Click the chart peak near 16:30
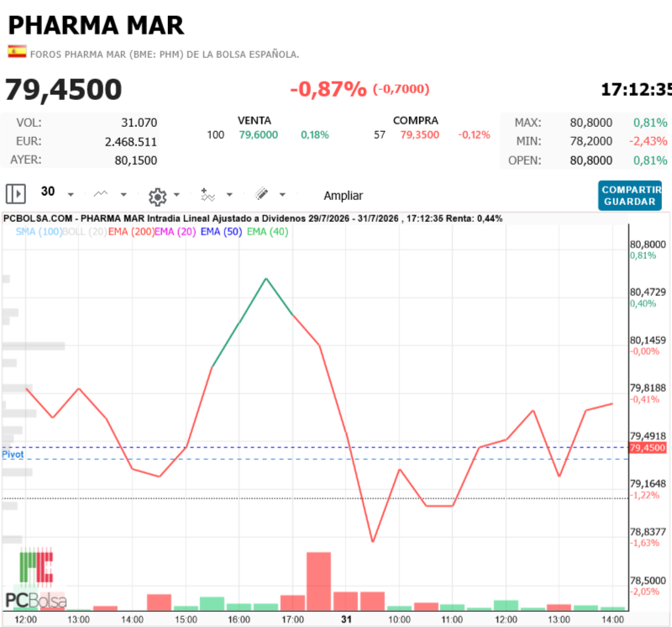This screenshot has height=627, width=672. [x=266, y=279]
